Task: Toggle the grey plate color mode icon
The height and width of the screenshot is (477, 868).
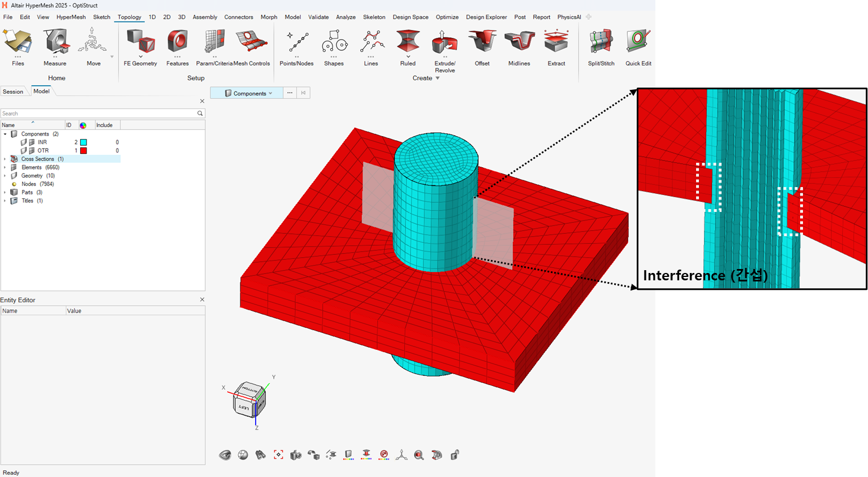Action: (x=348, y=455)
